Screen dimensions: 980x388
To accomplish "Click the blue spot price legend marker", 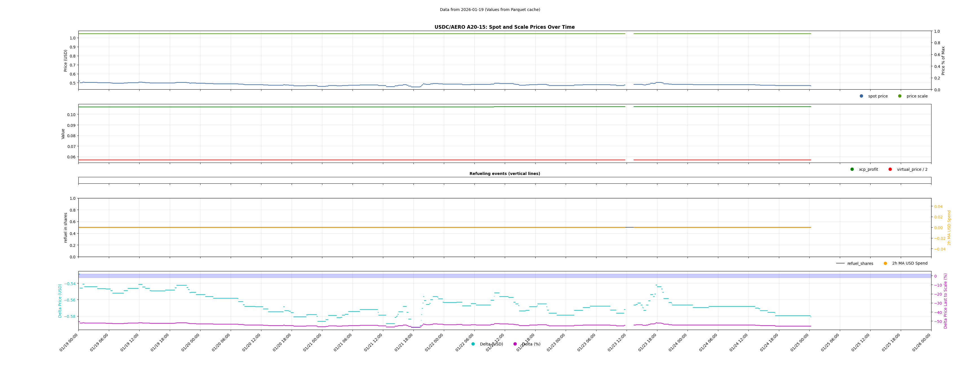I will tap(861, 96).
